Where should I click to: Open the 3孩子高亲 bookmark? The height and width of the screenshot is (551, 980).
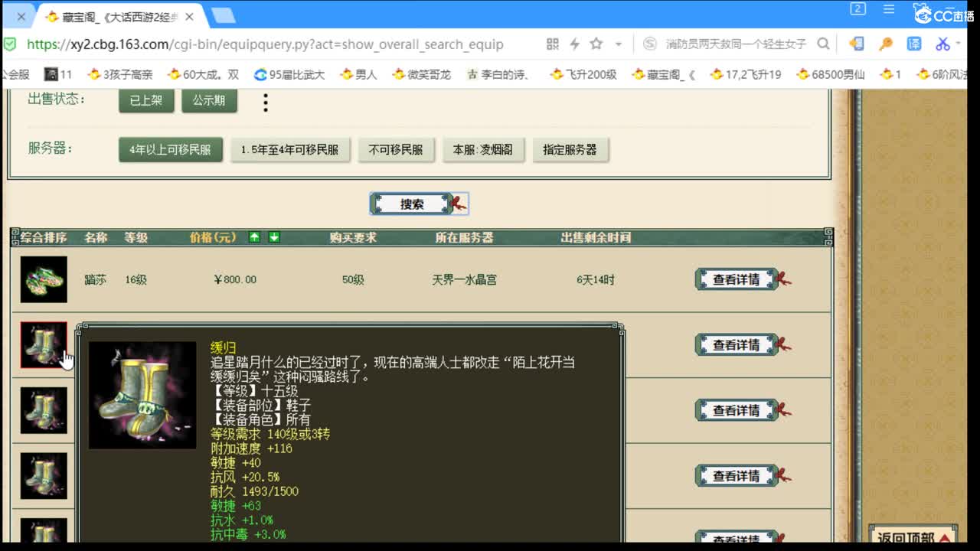pos(119,74)
